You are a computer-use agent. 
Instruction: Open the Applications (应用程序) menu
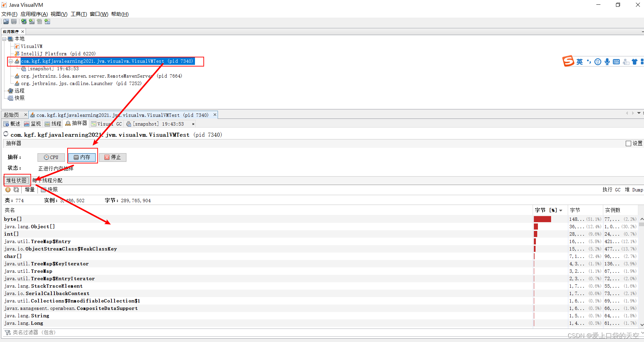(x=34, y=14)
